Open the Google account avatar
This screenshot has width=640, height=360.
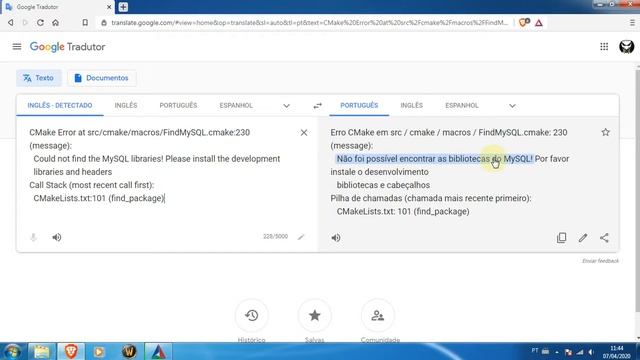click(626, 47)
